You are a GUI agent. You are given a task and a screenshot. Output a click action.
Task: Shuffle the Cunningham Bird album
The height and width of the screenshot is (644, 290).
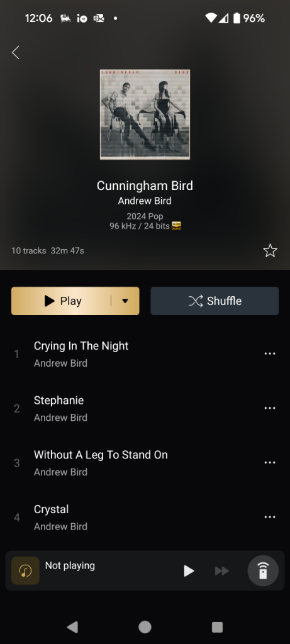(215, 301)
